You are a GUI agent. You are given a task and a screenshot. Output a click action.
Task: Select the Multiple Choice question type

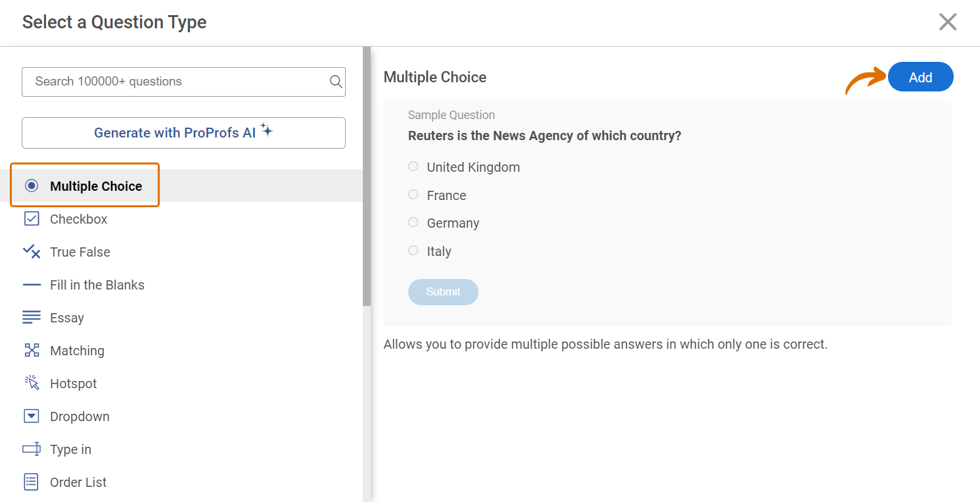(x=95, y=186)
